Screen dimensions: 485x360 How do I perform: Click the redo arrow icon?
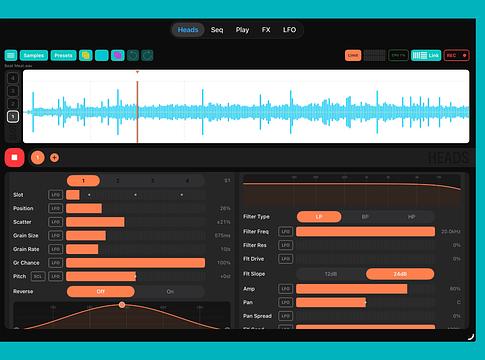click(x=147, y=55)
